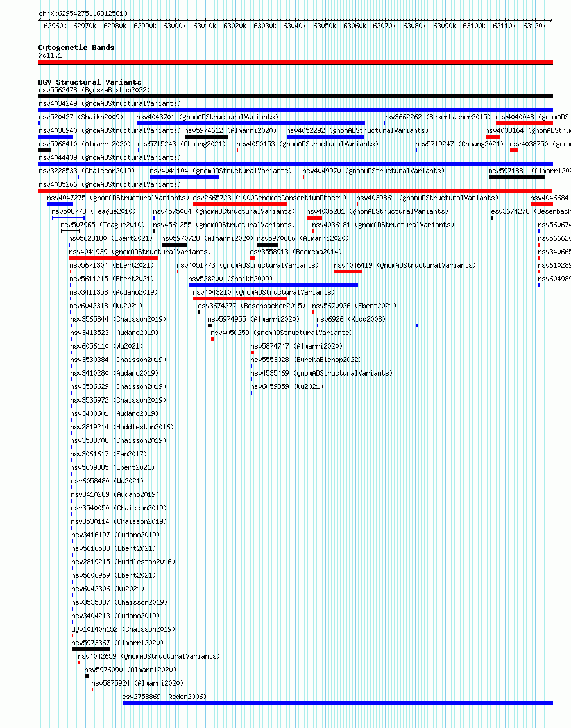The height and width of the screenshot is (728, 571).
Task: Click the 63000k ruler tick label
Action: pos(175,26)
